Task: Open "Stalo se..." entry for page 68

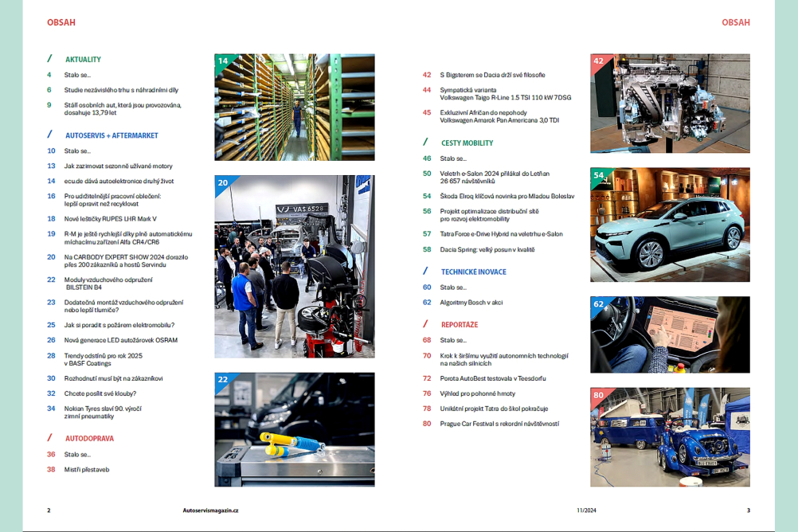Action: pos(453,340)
